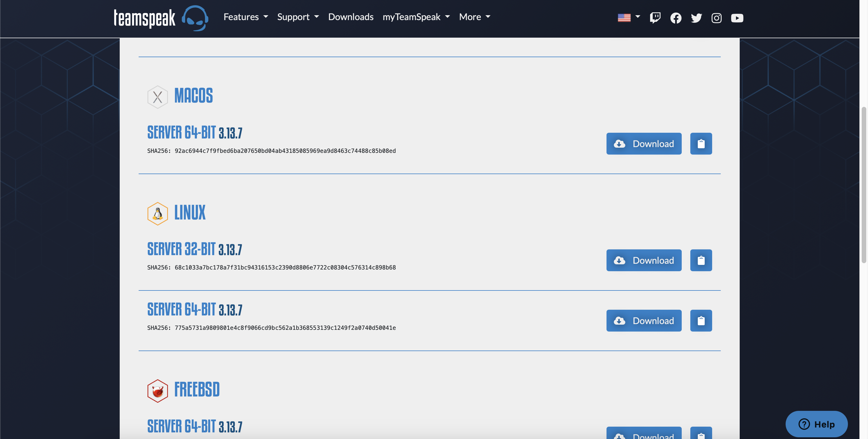Go to the Downloads page
Viewport: 868px width, 439px height.
pyautogui.click(x=351, y=17)
